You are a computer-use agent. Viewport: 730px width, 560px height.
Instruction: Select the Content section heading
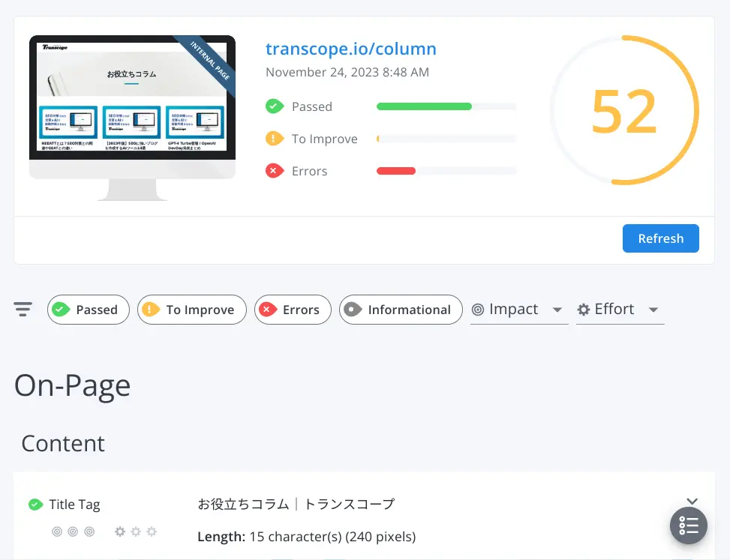[x=63, y=443]
